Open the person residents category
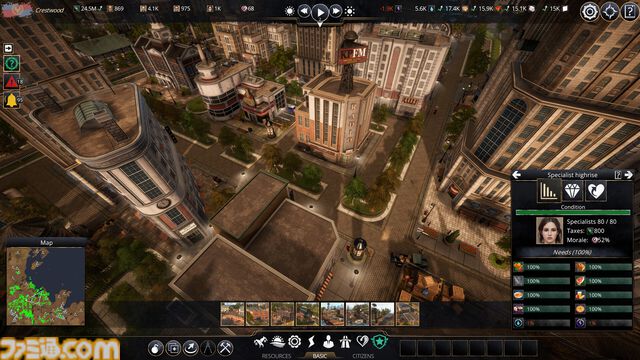 tap(328, 342)
